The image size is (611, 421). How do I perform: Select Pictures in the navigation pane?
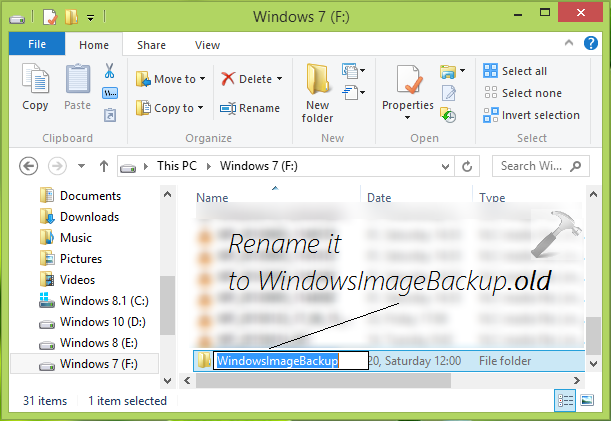(71, 258)
